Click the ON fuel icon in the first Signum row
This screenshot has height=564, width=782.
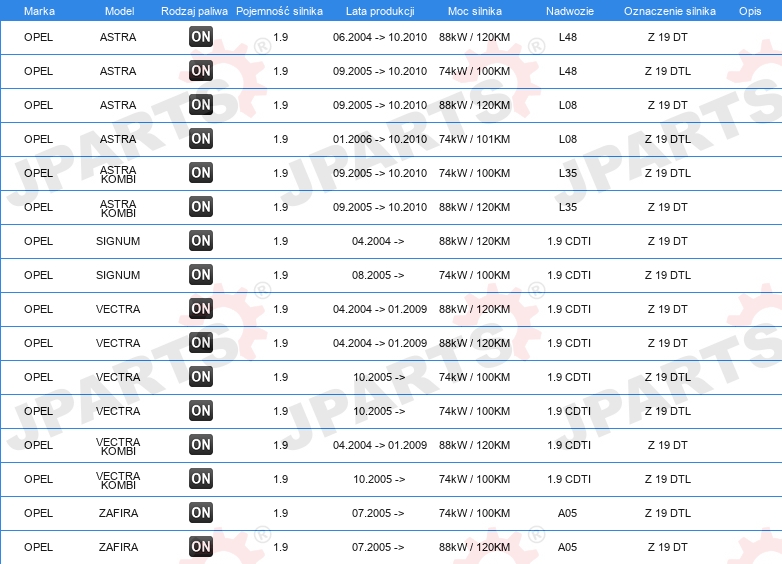201,241
